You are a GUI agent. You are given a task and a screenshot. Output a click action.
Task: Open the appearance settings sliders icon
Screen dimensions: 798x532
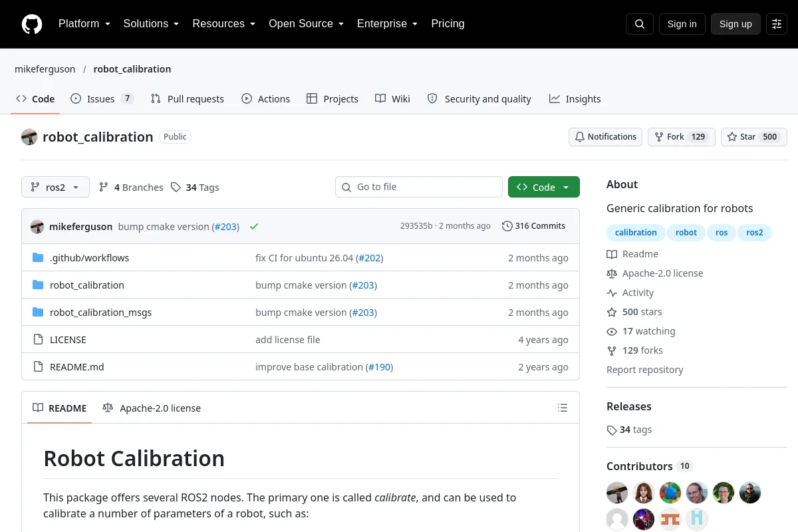[777, 24]
